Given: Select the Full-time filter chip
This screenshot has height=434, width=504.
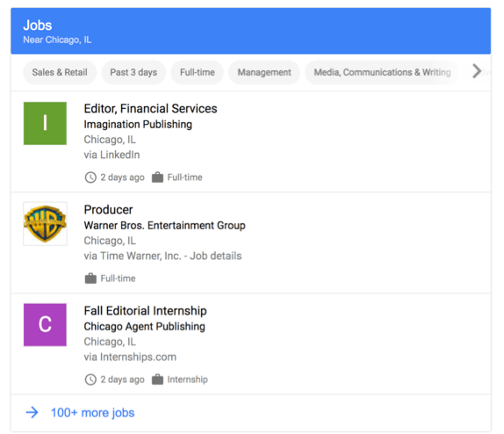Looking at the screenshot, I should point(197,72).
